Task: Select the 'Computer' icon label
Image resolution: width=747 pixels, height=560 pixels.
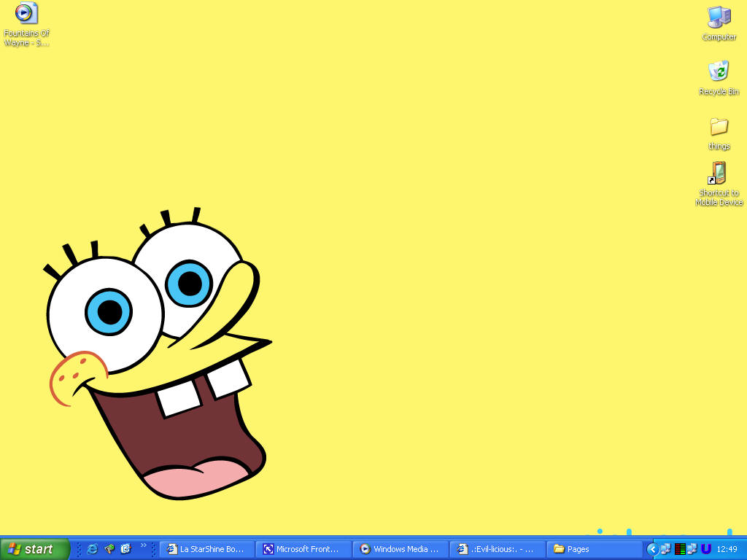Action: [719, 36]
